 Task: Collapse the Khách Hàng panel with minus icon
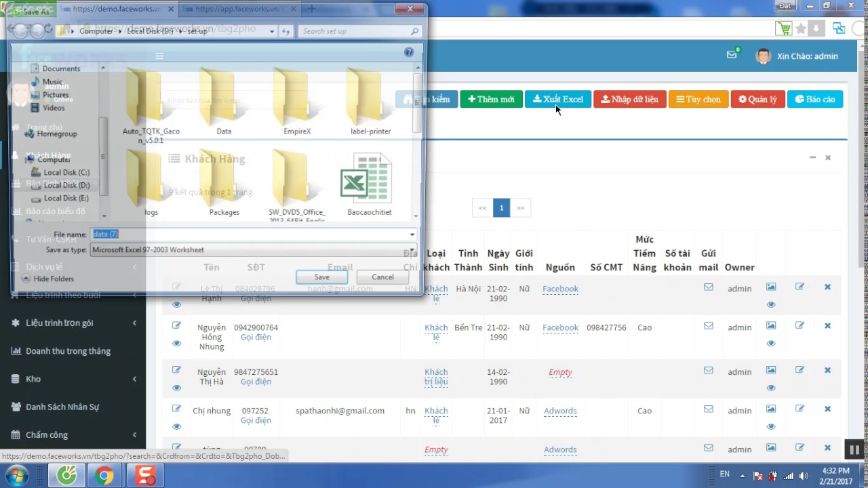click(812, 157)
